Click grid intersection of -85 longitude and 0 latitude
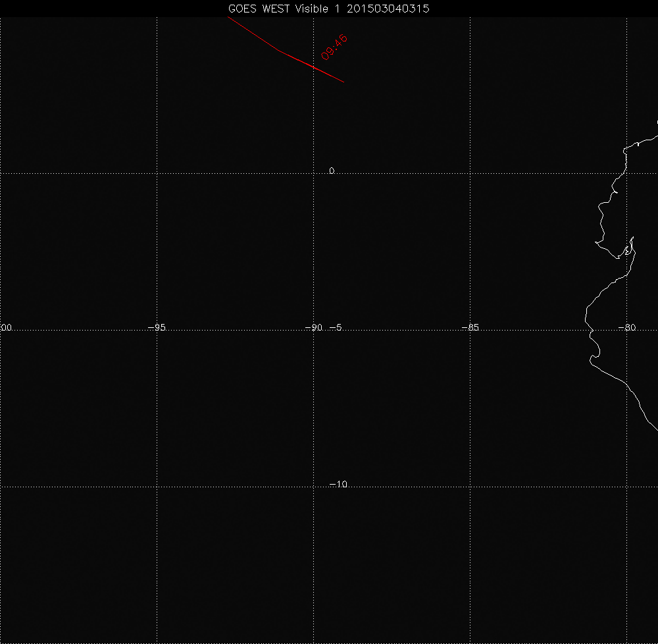Viewport: 658px width, 644px height. click(x=470, y=173)
